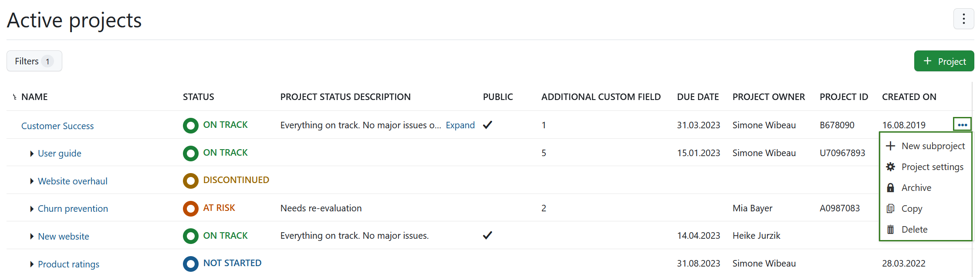Click the plus icon for New subproject

pyautogui.click(x=891, y=146)
